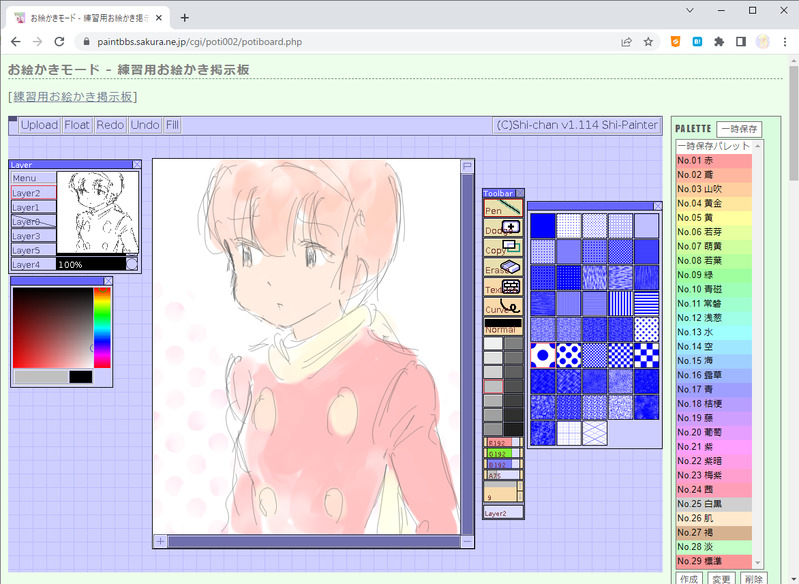The height and width of the screenshot is (584, 799).
Task: Click the 100% layer opacity bar
Action: coord(91,264)
